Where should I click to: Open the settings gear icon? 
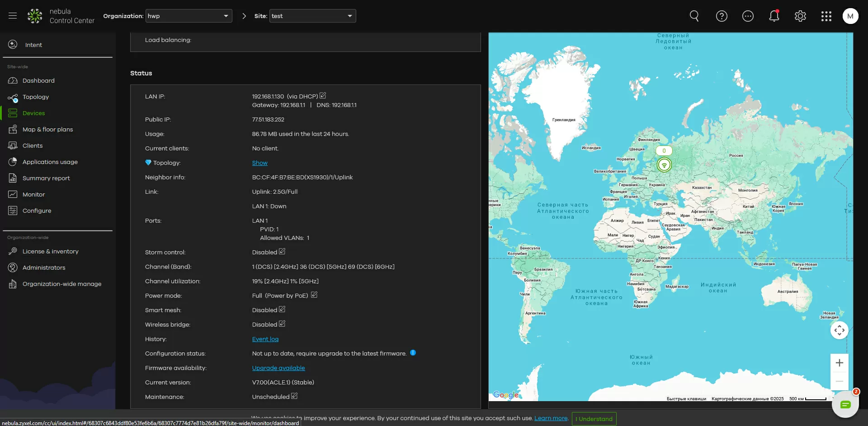click(x=800, y=16)
